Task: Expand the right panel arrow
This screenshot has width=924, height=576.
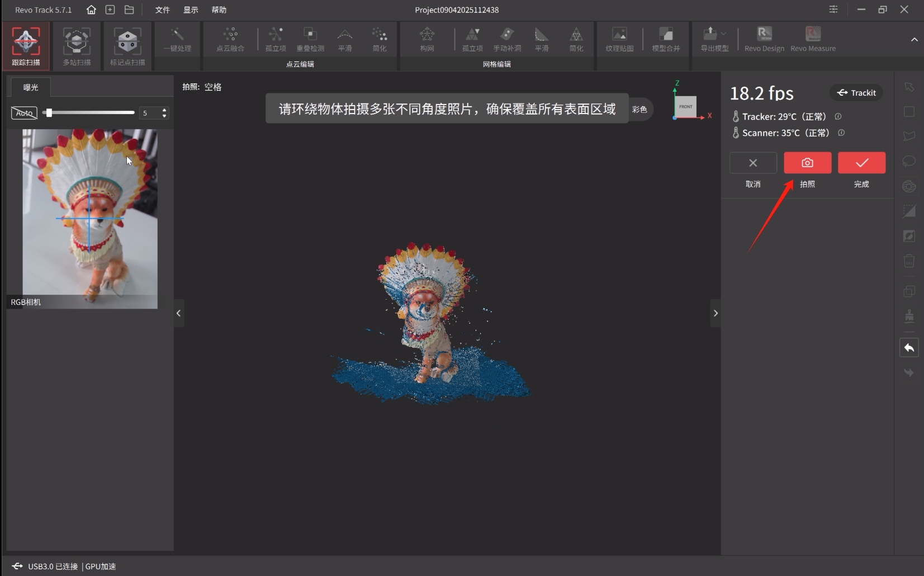Action: tap(715, 313)
